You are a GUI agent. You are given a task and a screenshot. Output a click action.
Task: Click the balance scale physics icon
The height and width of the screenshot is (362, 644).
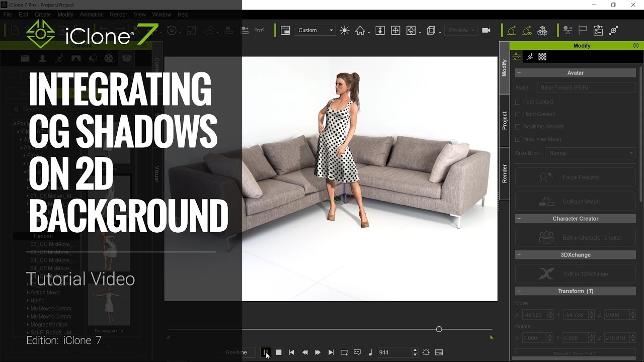pos(568,31)
